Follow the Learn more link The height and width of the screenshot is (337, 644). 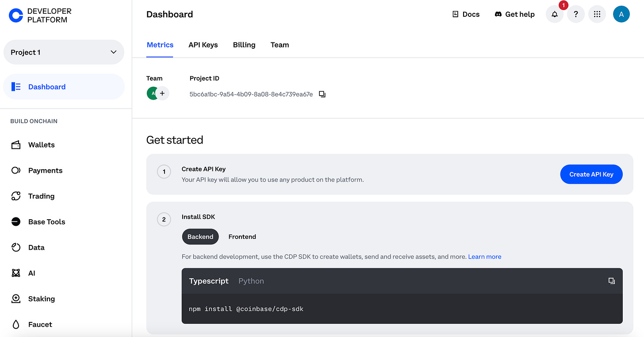point(485,256)
